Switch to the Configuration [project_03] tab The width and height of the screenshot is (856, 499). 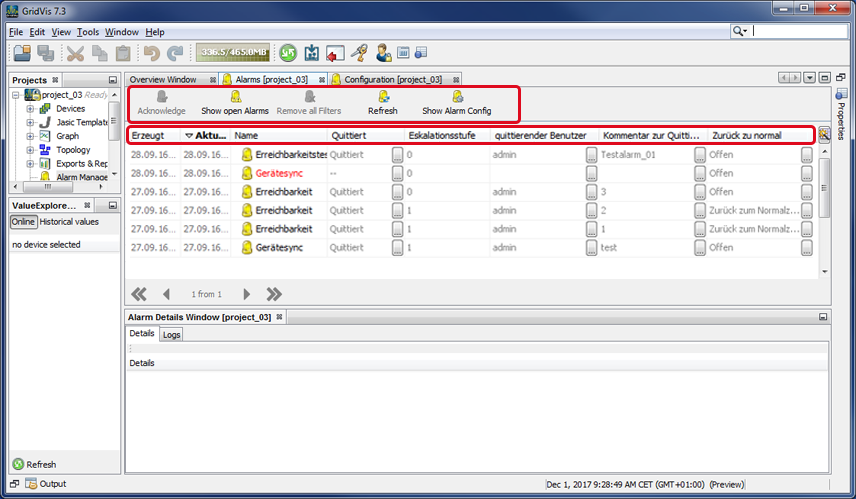click(x=392, y=79)
